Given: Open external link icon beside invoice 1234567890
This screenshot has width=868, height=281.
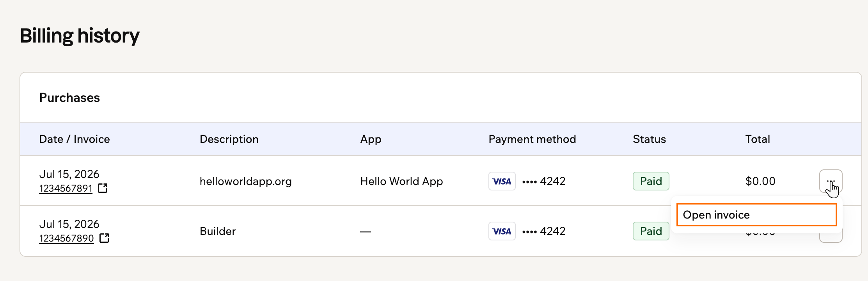Looking at the screenshot, I should (104, 238).
